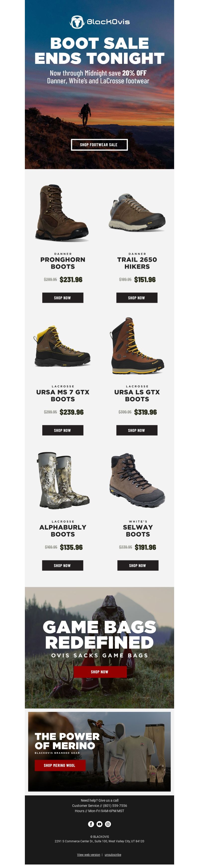Select the Trail 2650 hiker shoe image
This screenshot has width=199, height=868.
(x=137, y=212)
